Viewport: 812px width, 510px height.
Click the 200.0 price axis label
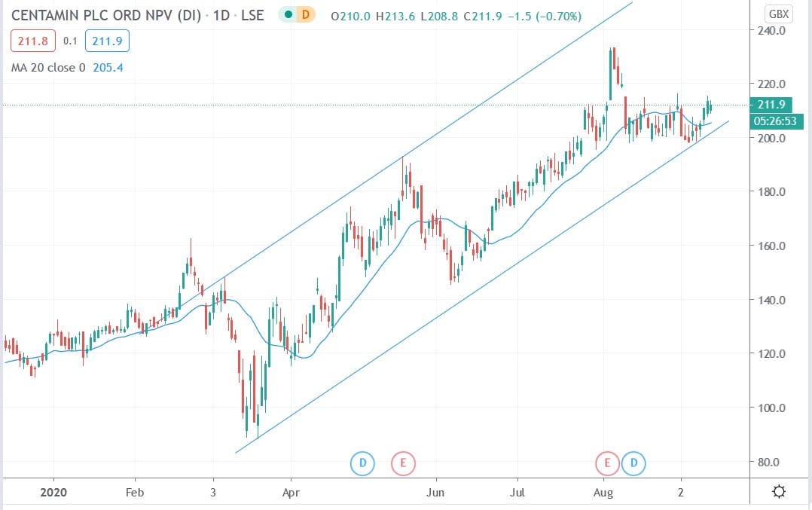771,139
